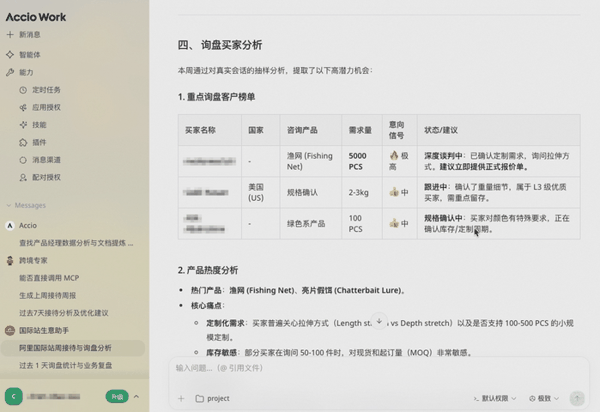This screenshot has width=600, height=412.
Task: Open the 插件 plugins page
Action: 38,141
